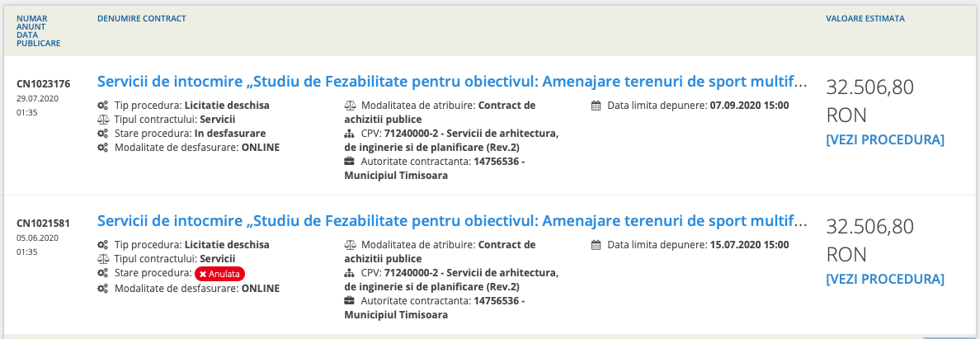Select announcement number CN1021581
980x339 pixels.
pyautogui.click(x=44, y=223)
